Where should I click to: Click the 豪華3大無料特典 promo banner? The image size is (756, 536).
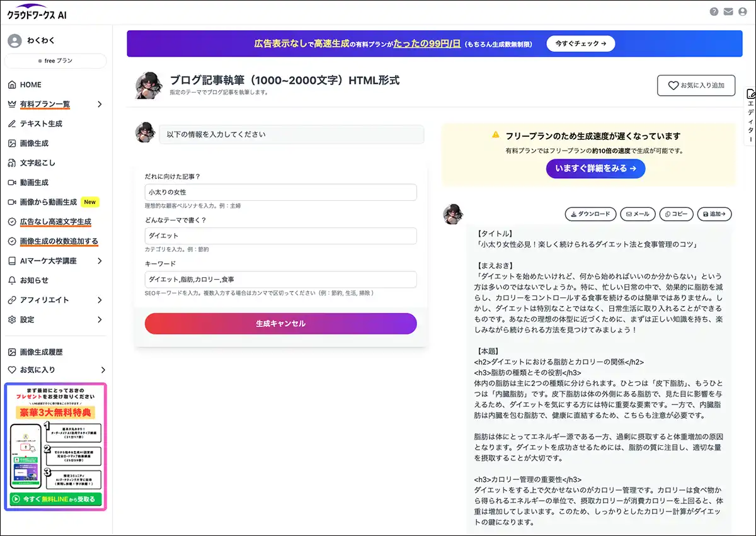point(55,413)
